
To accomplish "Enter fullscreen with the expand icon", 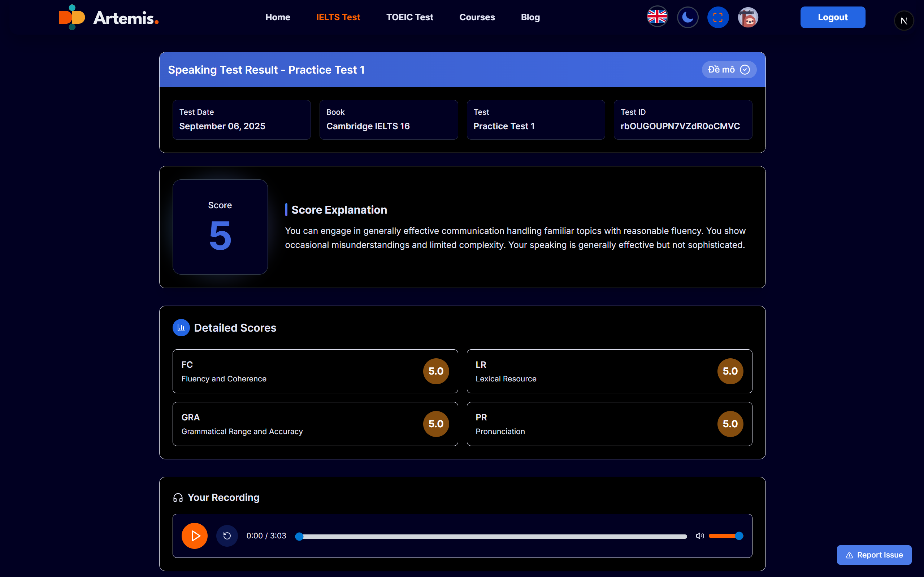I will pos(717,17).
